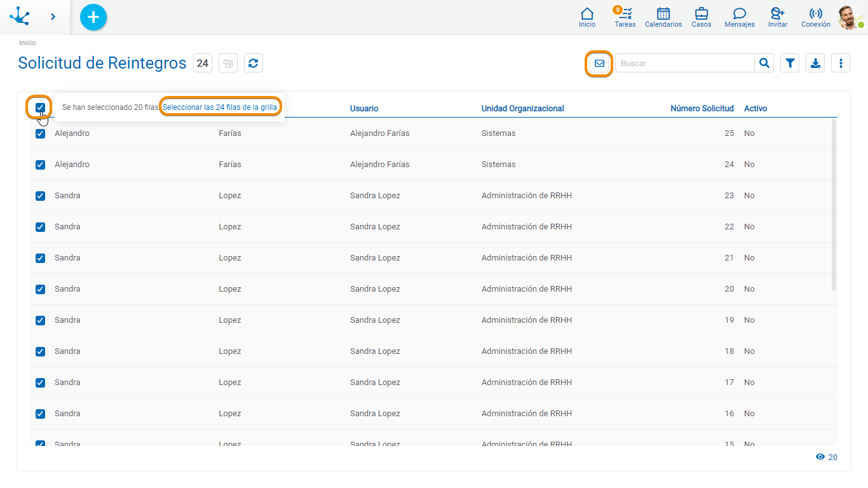
Task: Click the back arrow icon beside count
Action: [x=228, y=63]
